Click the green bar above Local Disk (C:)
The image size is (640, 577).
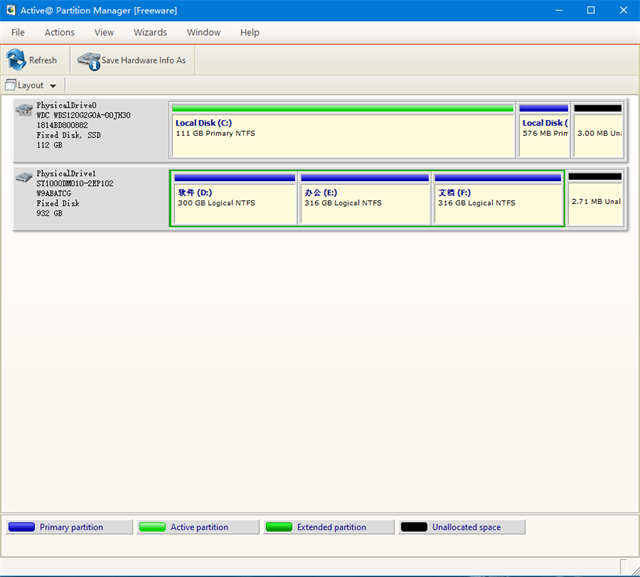click(342, 108)
